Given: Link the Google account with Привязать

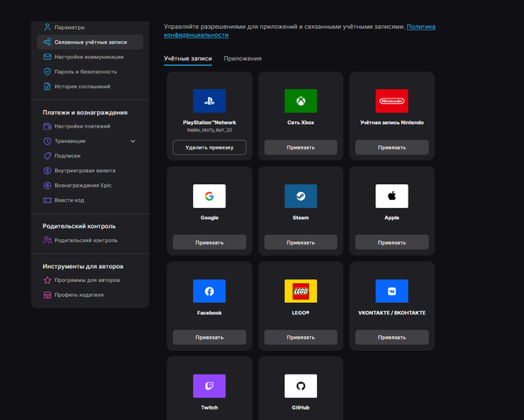Looking at the screenshot, I should 209,242.
